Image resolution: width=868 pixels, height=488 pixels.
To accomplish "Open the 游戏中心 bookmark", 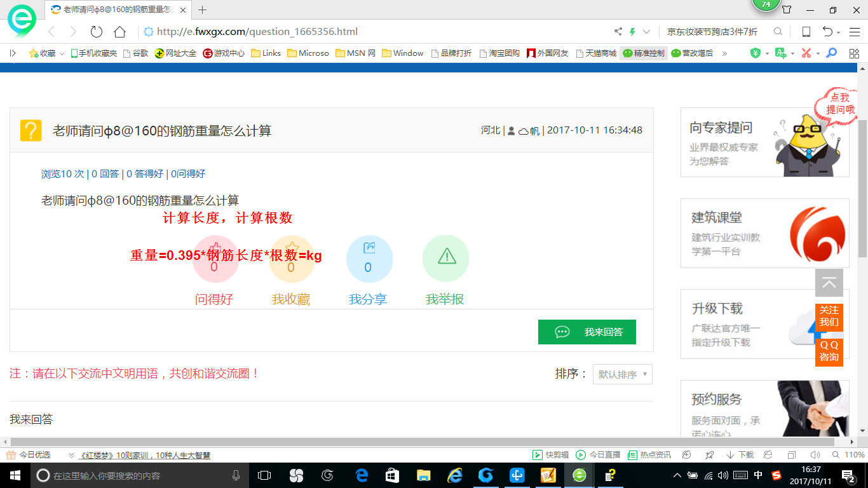I will tap(224, 53).
